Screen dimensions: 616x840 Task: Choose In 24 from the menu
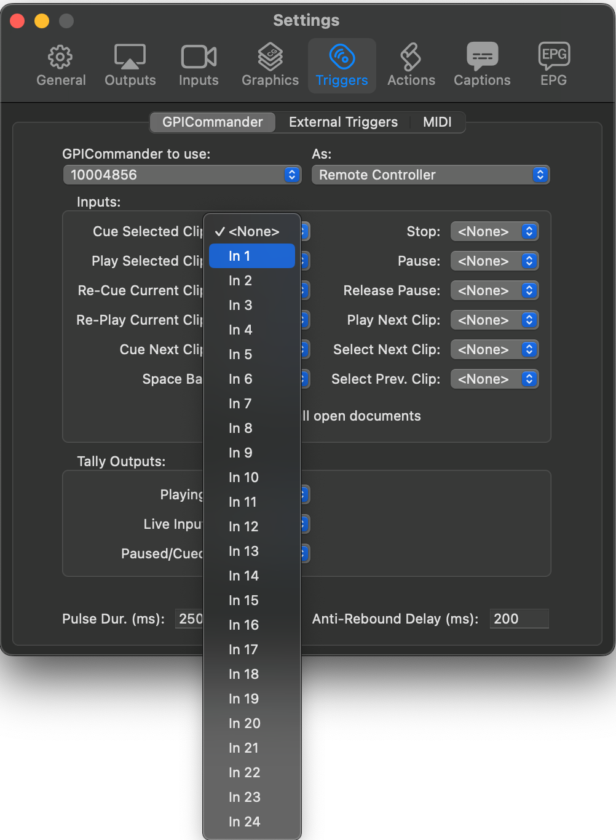pyautogui.click(x=252, y=822)
